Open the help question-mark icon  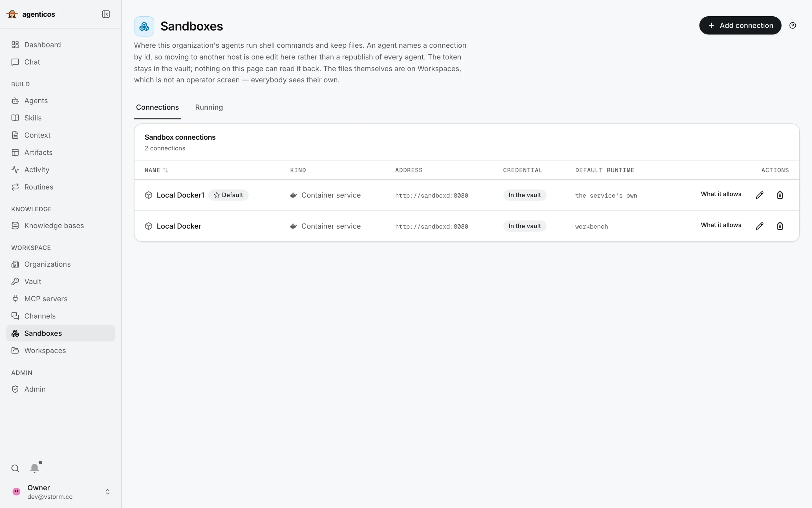click(x=793, y=25)
